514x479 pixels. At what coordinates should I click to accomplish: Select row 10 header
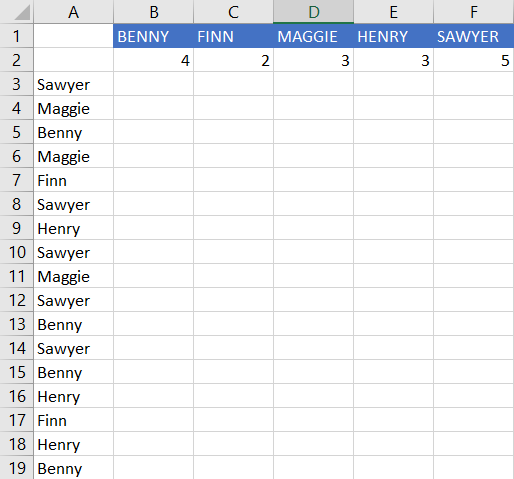pyautogui.click(x=17, y=252)
